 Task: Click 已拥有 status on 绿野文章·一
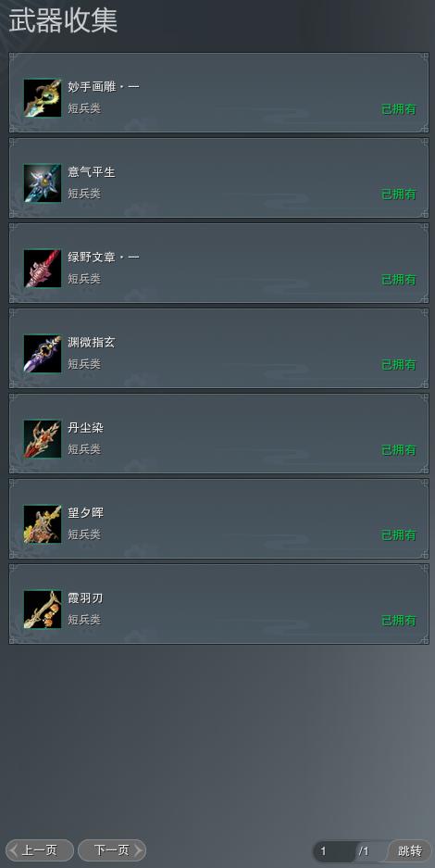[399, 280]
